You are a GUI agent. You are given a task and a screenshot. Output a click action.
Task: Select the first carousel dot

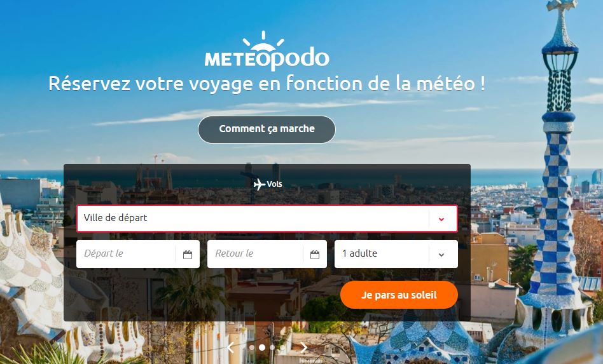(x=252, y=347)
